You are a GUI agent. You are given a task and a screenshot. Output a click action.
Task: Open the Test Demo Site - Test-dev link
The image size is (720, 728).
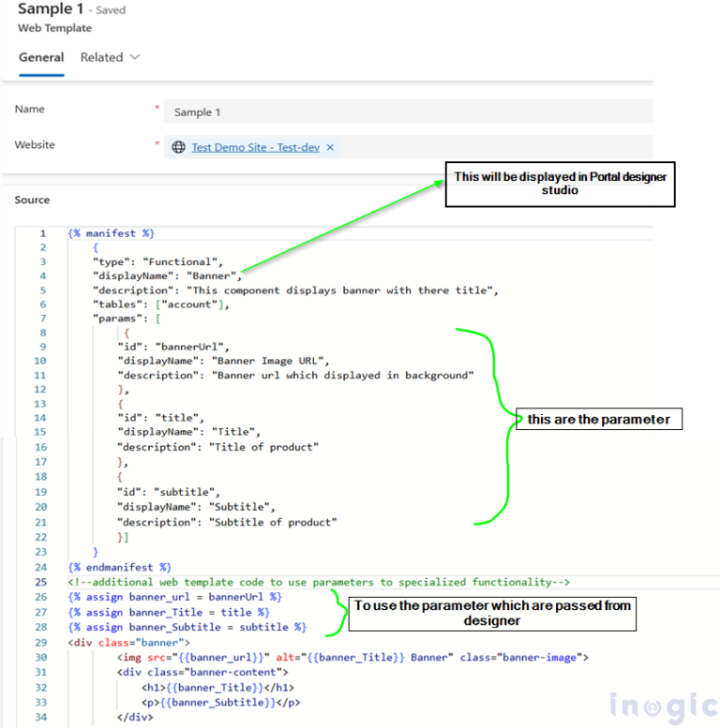click(x=256, y=148)
